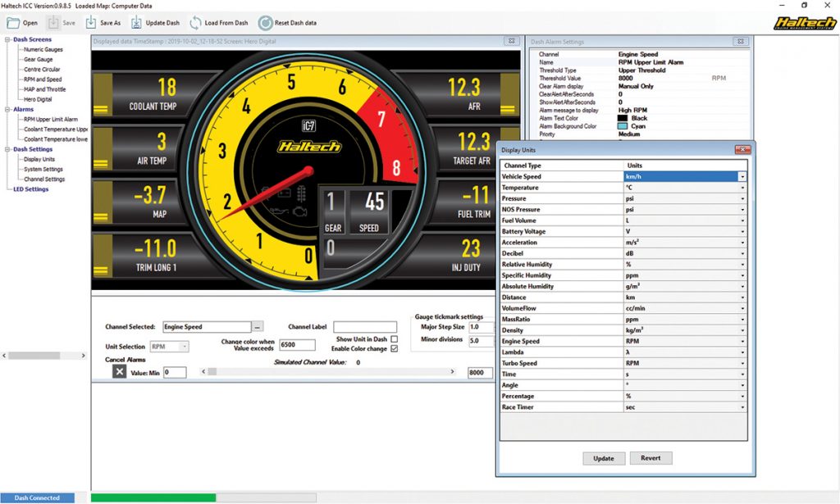Screen dimensions: 840x504
Task: Click the Reset Dash data icon
Action: coord(265,23)
